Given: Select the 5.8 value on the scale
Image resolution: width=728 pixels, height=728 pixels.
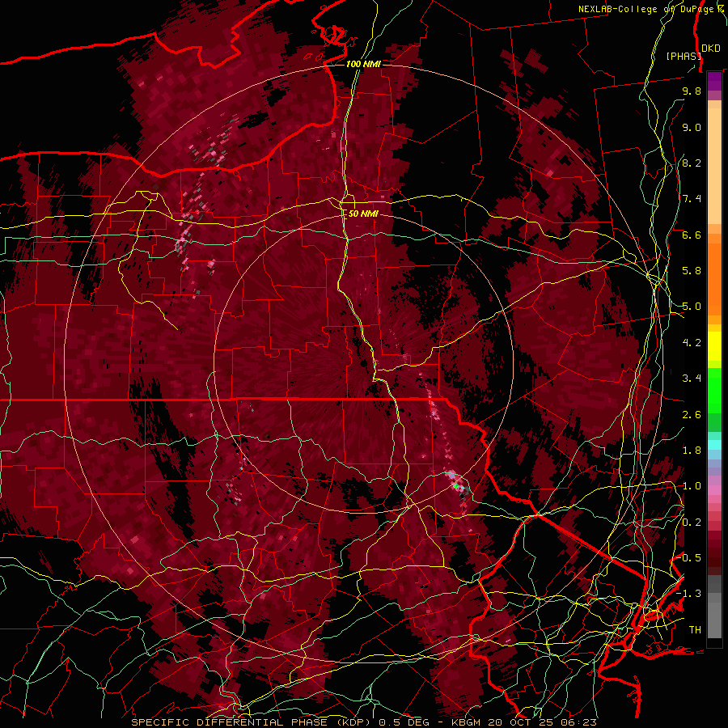Looking at the screenshot, I should [x=692, y=271].
